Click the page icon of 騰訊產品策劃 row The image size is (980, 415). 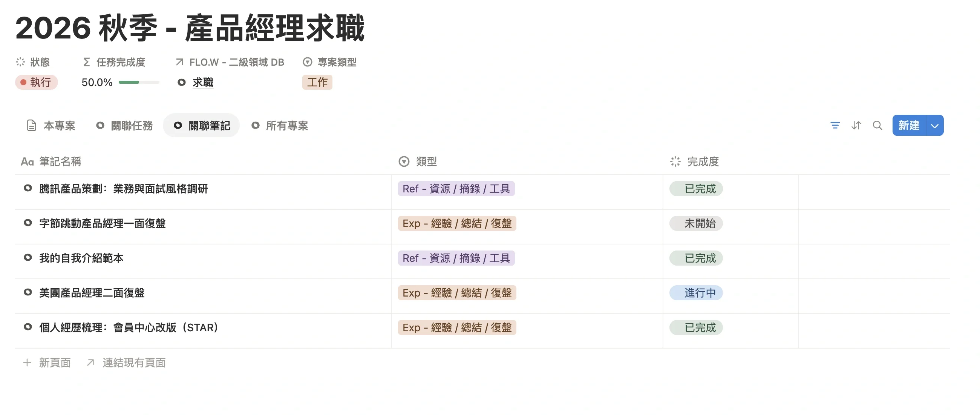28,188
